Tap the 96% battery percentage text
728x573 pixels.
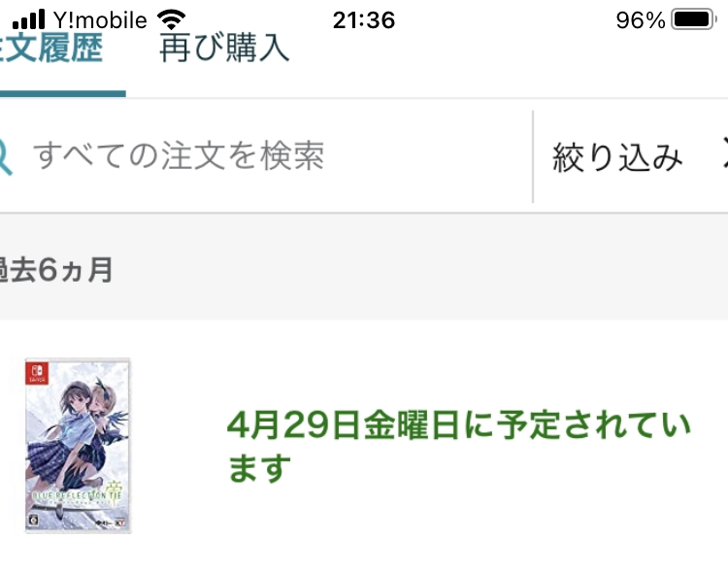(641, 20)
